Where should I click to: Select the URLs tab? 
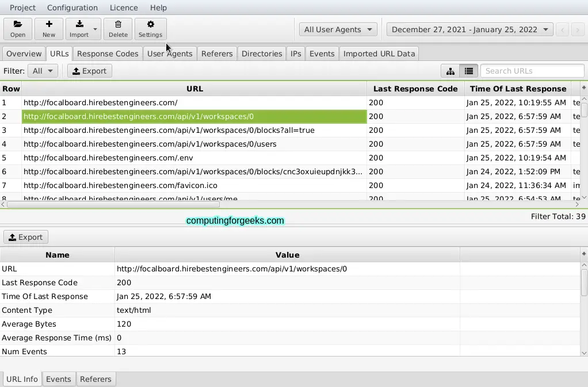tap(59, 53)
